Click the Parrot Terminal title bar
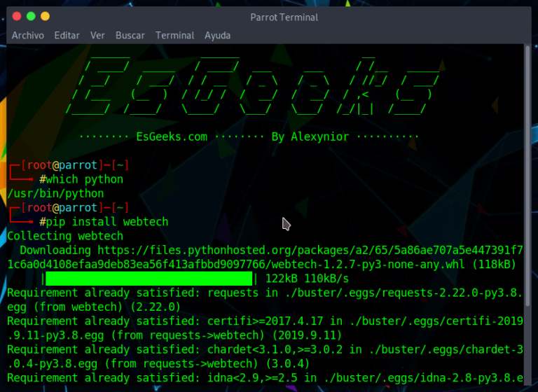 284,17
